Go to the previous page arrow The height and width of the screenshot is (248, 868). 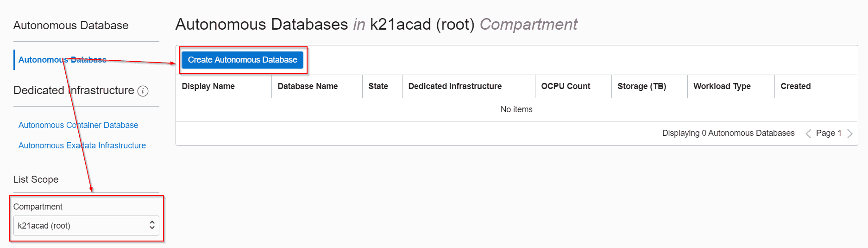point(808,134)
